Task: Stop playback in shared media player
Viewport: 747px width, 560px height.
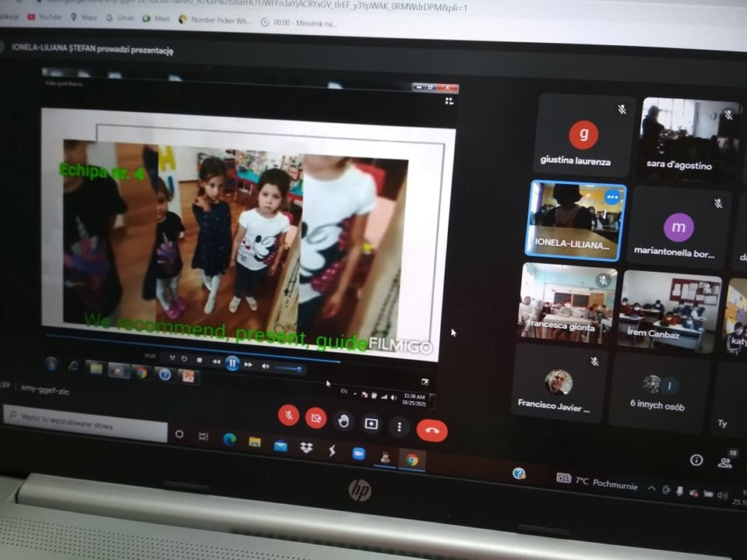Action: coord(199,360)
